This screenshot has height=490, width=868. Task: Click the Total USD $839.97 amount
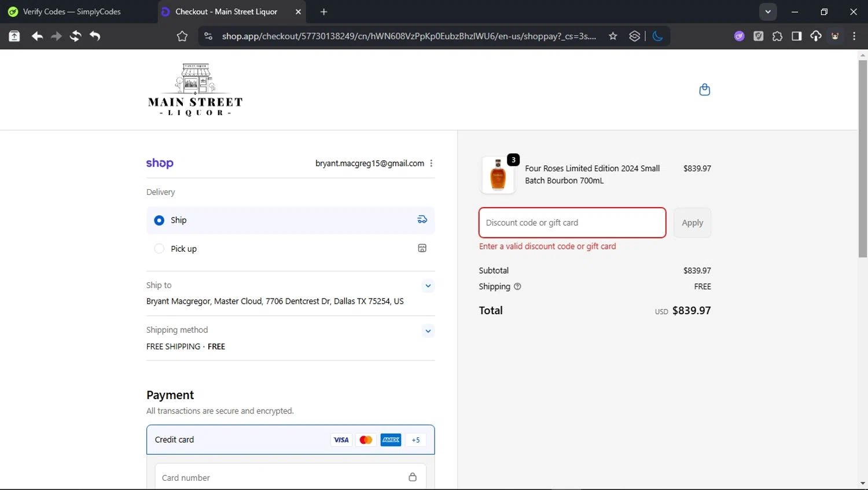[x=683, y=311]
